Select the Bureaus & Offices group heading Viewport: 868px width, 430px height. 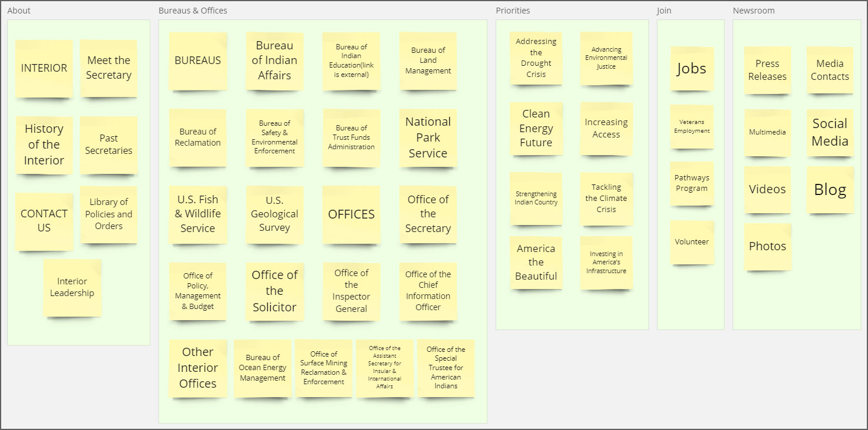pyautogui.click(x=193, y=11)
